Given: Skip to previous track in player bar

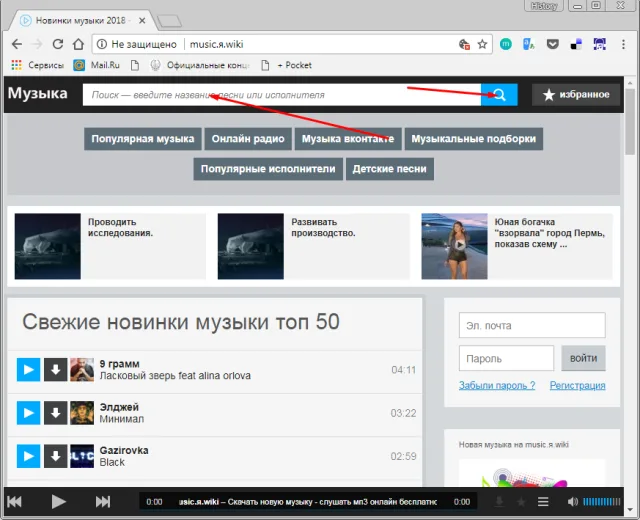Looking at the screenshot, I should pos(14,502).
